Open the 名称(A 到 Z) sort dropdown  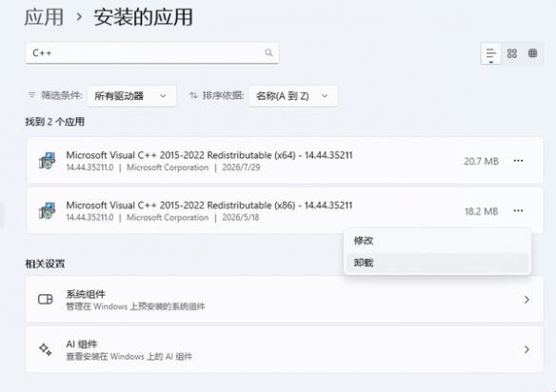(293, 96)
